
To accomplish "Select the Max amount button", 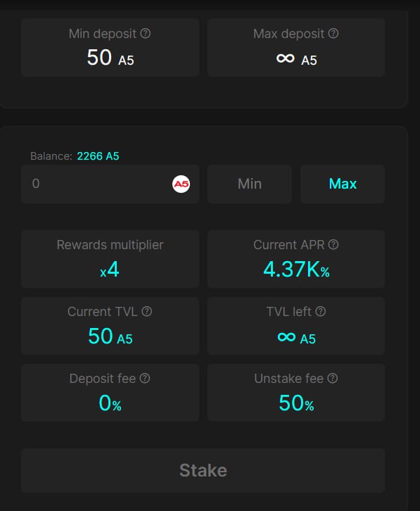I will (343, 184).
